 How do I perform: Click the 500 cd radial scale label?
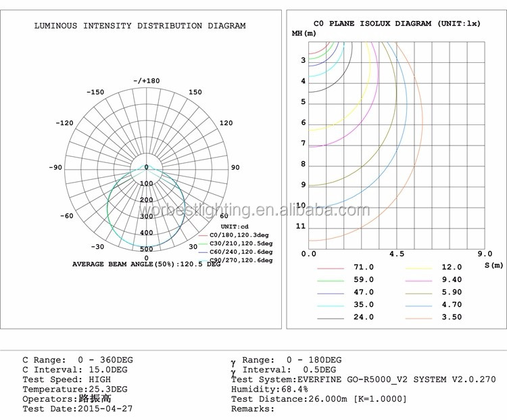[x=147, y=249]
